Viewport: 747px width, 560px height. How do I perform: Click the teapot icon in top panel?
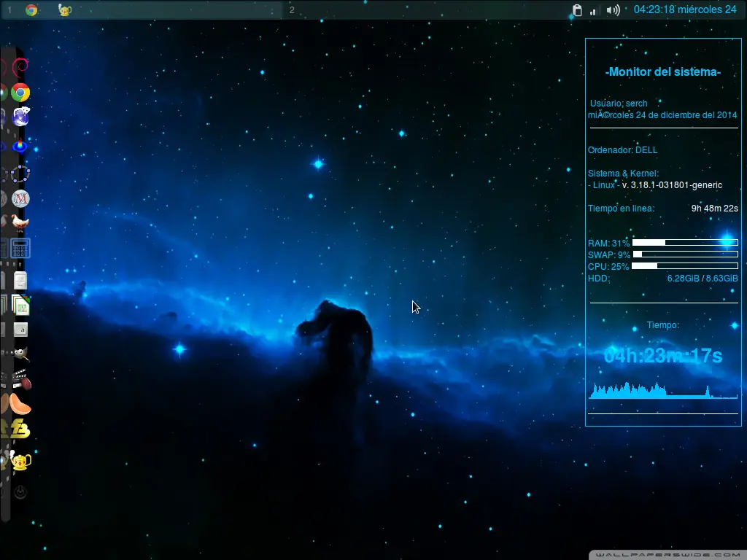click(65, 9)
